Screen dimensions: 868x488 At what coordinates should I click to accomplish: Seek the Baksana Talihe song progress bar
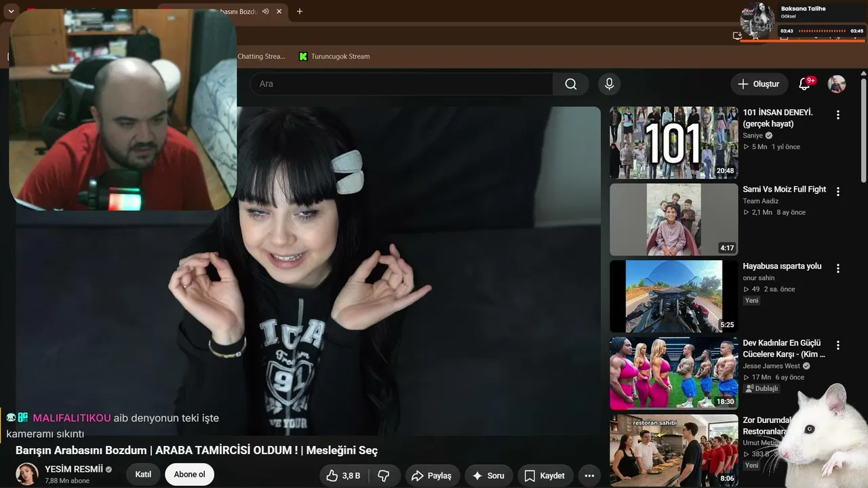tap(822, 30)
